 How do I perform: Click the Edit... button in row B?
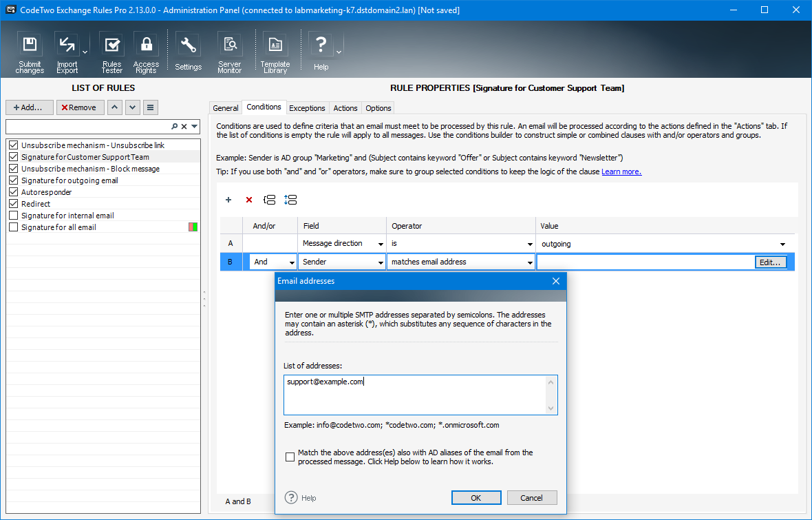(x=770, y=262)
